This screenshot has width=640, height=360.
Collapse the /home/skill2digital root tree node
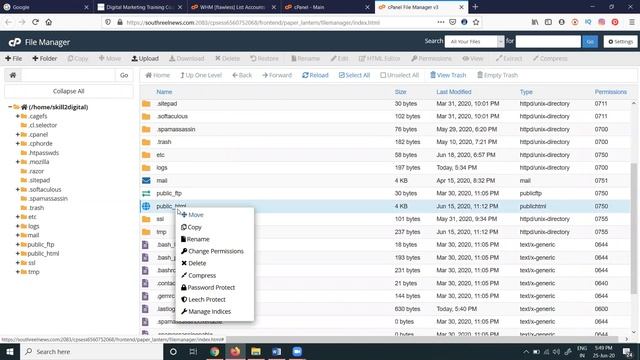pyautogui.click(x=10, y=107)
